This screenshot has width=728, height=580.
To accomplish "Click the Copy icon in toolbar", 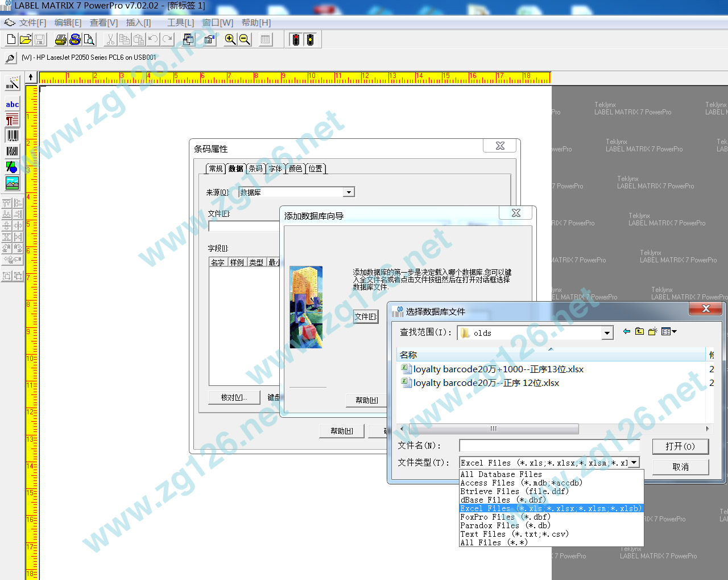I will tap(125, 39).
